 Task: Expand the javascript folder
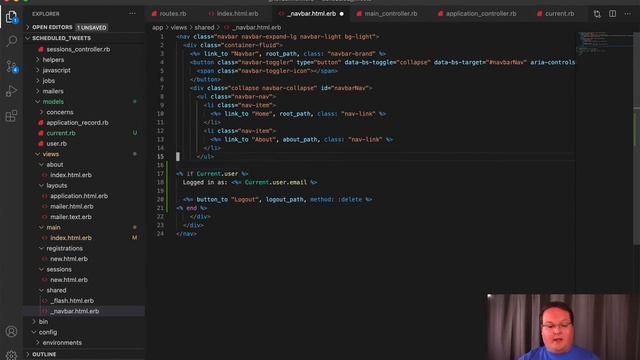(56, 70)
